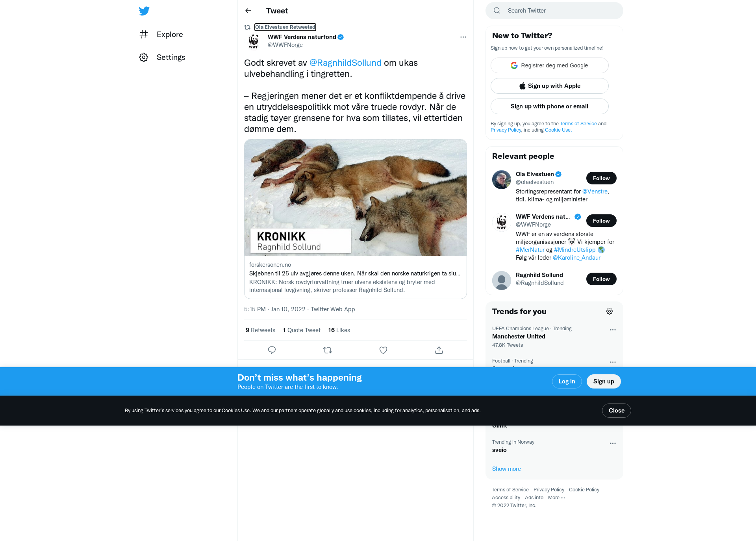Like the tweet with the heart icon
756x541 pixels.
[383, 350]
